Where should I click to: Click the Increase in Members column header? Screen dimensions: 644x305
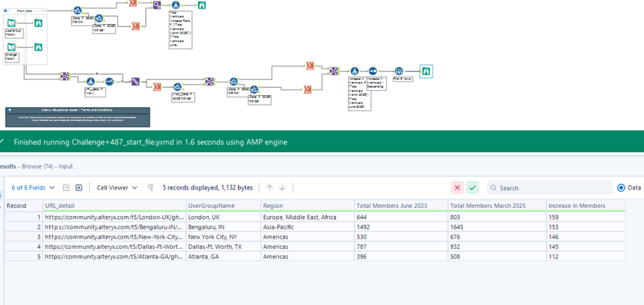586,206
